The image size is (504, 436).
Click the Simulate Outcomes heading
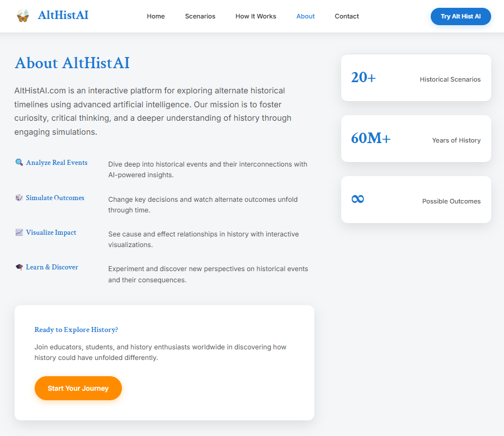(x=55, y=198)
